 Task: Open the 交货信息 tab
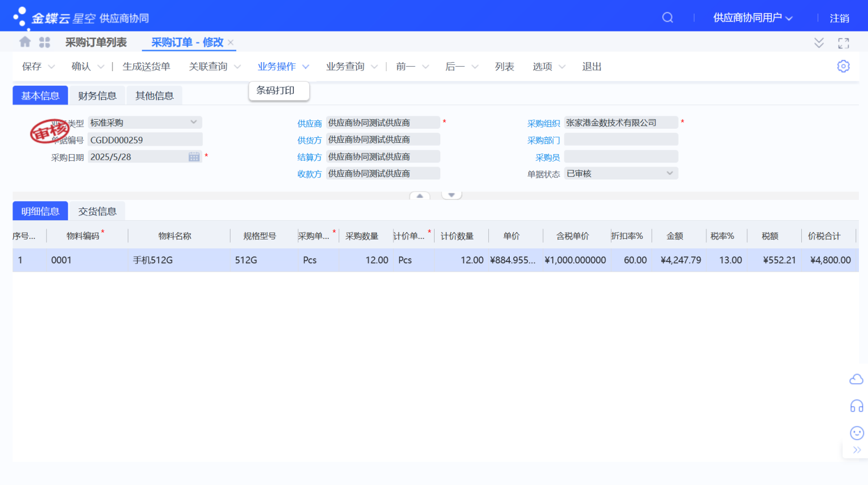coord(97,211)
